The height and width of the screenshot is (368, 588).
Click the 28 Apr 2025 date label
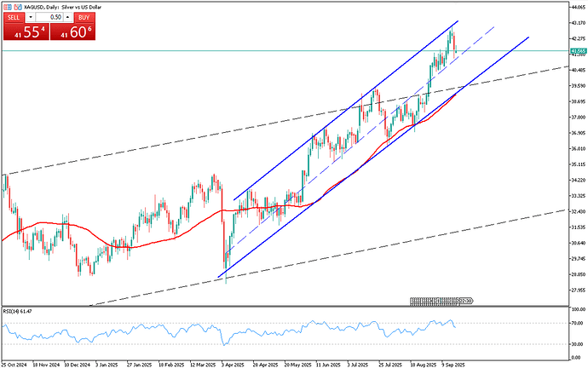pyautogui.click(x=265, y=365)
